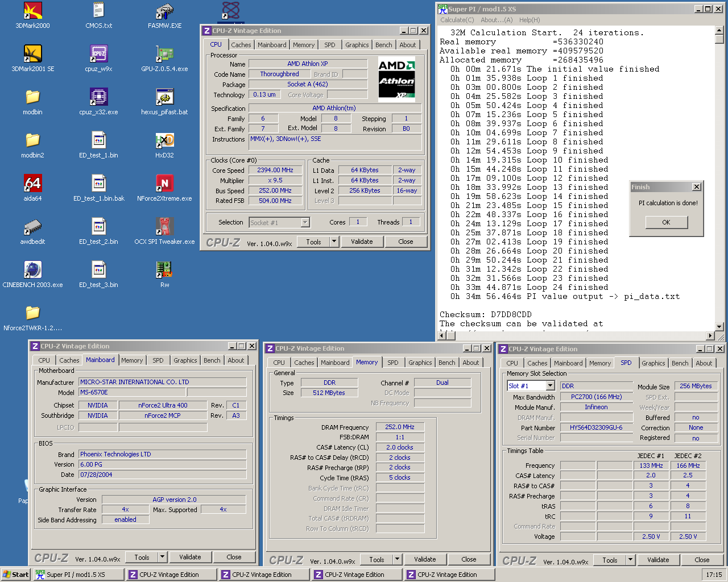
Task: Switch to Super PI taskbar entry
Action: (x=78, y=575)
